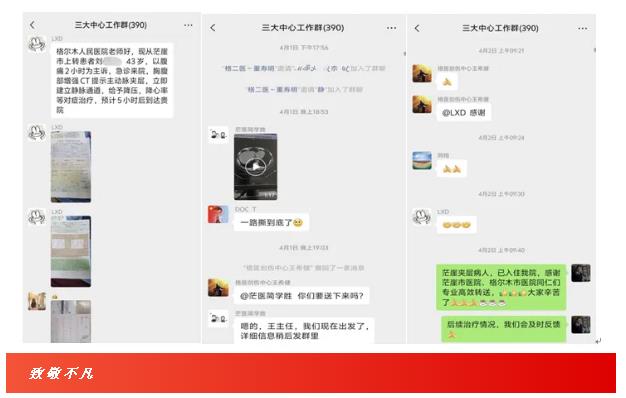Tap back arrow in left chat panel

tap(32, 25)
